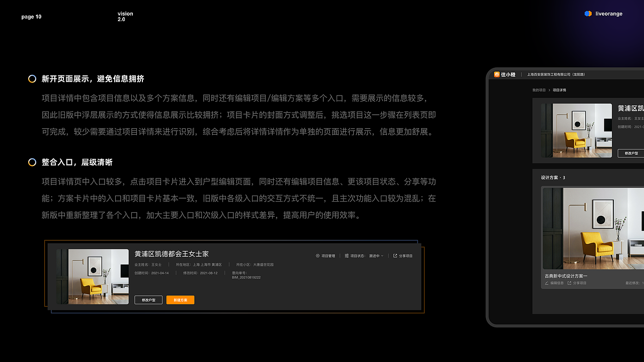Click the share icon under 古典新中式设计方案一

(570, 283)
